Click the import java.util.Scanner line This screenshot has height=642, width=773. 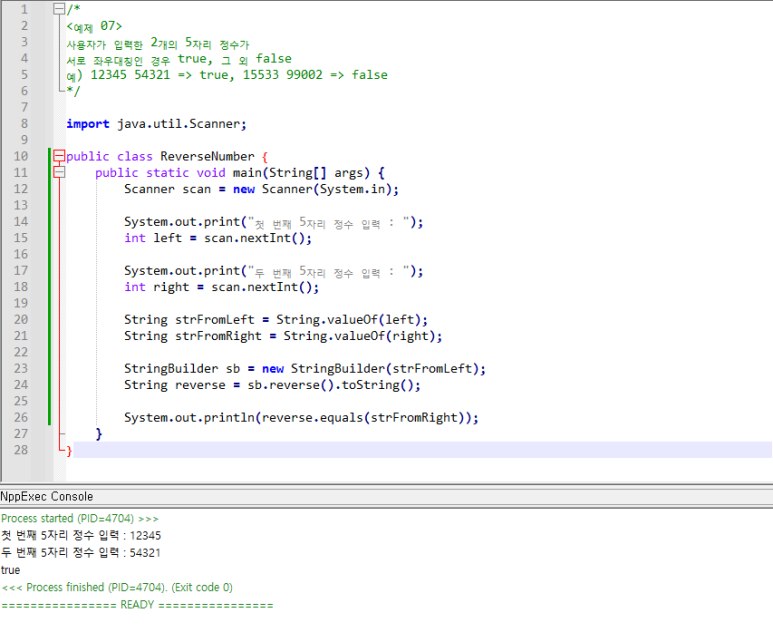tap(156, 123)
